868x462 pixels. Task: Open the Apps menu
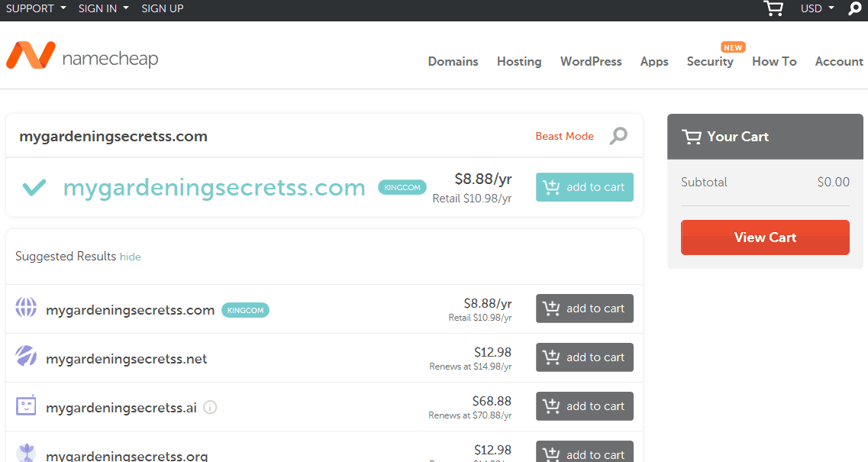click(654, 62)
